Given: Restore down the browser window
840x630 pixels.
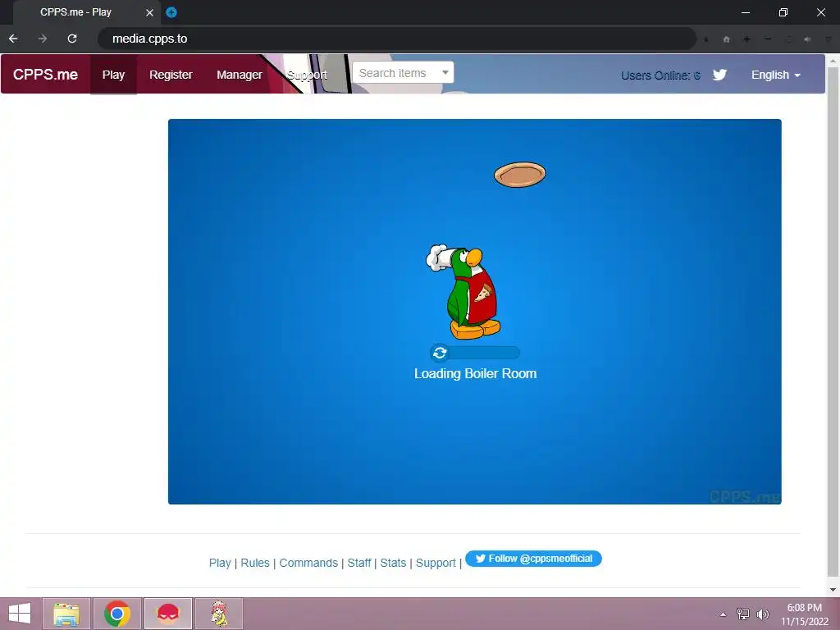Looking at the screenshot, I should 783,12.
